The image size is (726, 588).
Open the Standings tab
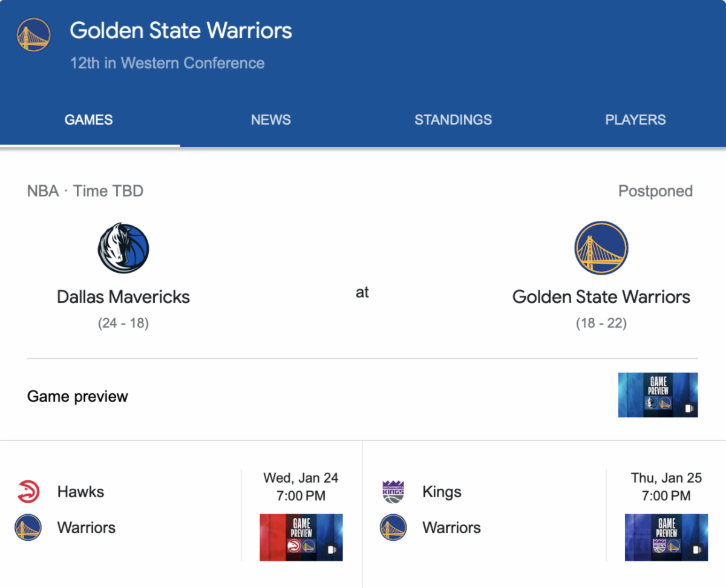click(x=453, y=120)
